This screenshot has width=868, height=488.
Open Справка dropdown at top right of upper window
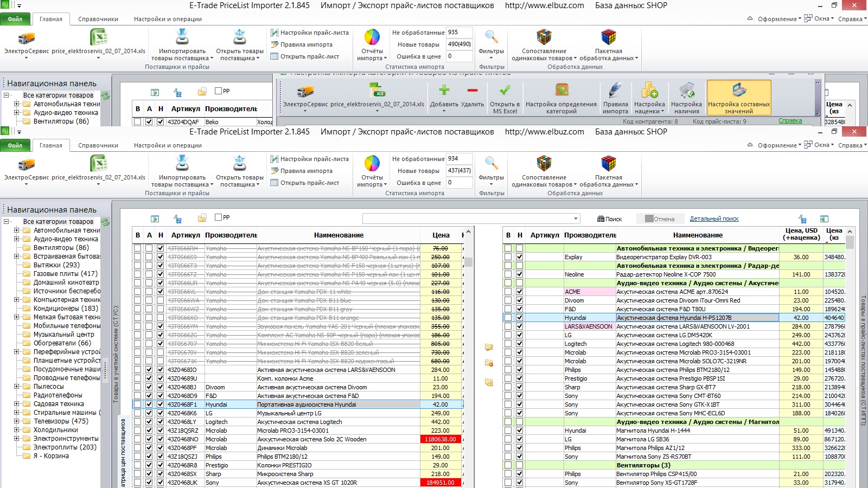click(x=852, y=19)
